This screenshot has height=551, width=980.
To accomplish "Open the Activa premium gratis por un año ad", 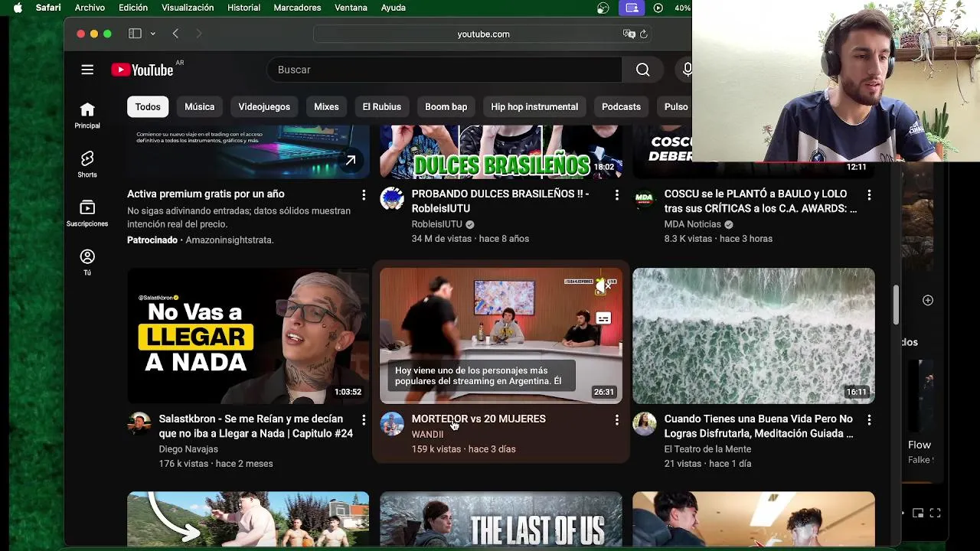I will [x=206, y=194].
